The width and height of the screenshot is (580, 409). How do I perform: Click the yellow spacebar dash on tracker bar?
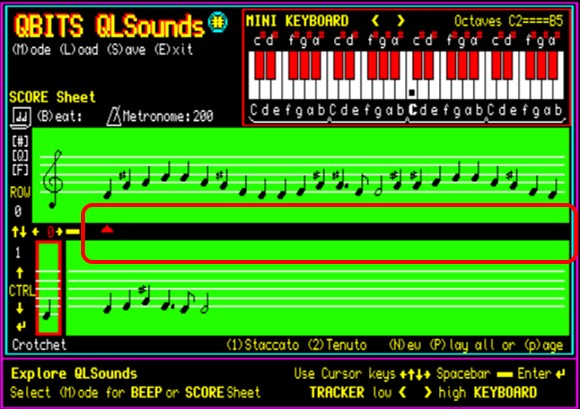72,232
